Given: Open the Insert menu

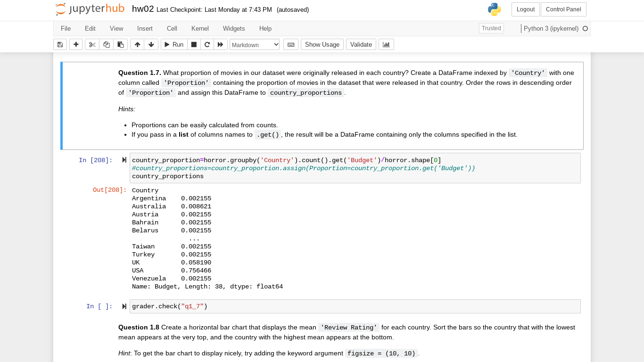Looking at the screenshot, I should point(145,28).
